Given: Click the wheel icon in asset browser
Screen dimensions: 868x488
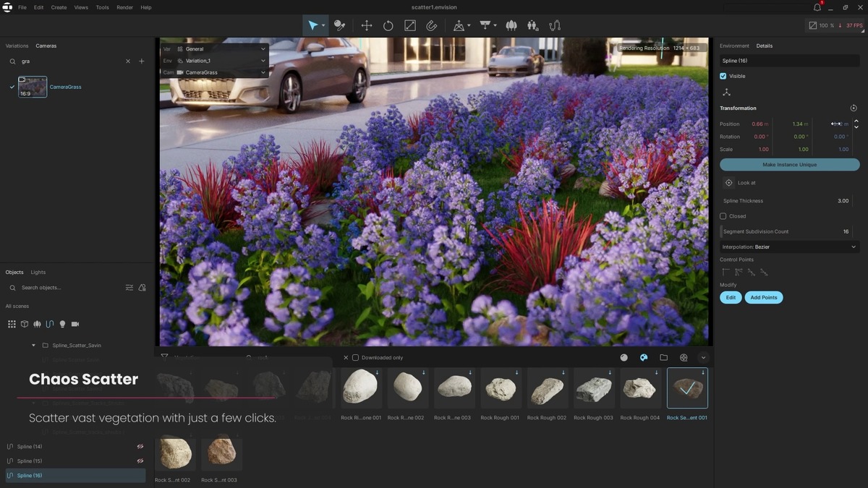Looking at the screenshot, I should tap(684, 357).
